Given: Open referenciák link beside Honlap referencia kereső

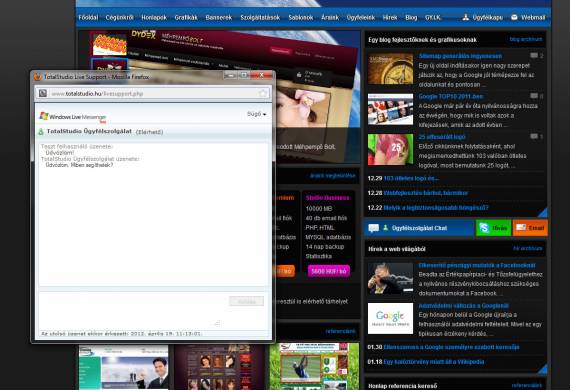Looking at the screenshot, I should 527,385.
